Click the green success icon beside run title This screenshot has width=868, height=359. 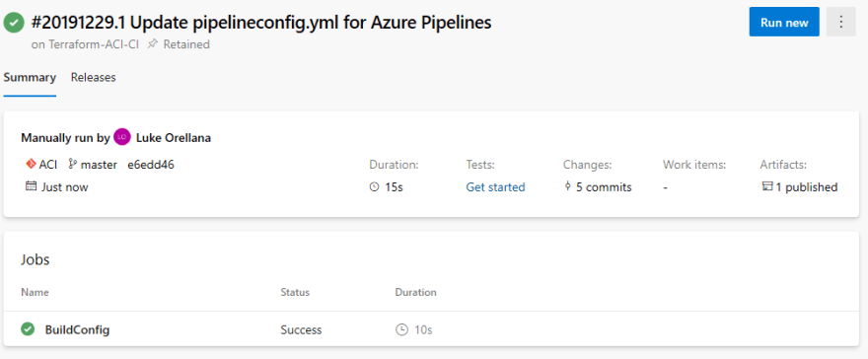(14, 23)
